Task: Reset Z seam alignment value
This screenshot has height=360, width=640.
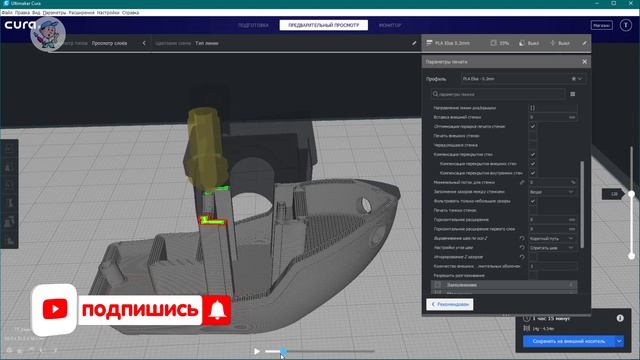Action: [522, 238]
